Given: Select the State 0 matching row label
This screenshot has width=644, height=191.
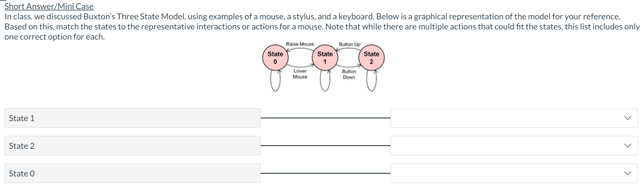Looking at the screenshot, I should point(132,173).
